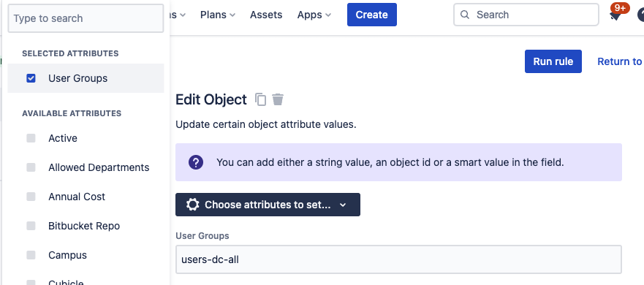The width and height of the screenshot is (644, 285).
Task: Check the Bitbucket Repo checkbox
Action: [x=31, y=226]
